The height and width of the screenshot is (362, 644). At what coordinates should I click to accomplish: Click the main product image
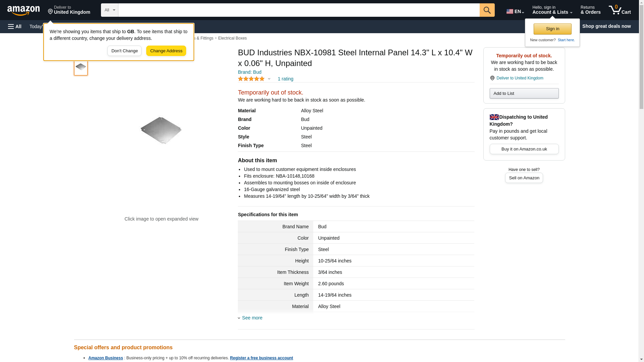pyautogui.click(x=161, y=131)
